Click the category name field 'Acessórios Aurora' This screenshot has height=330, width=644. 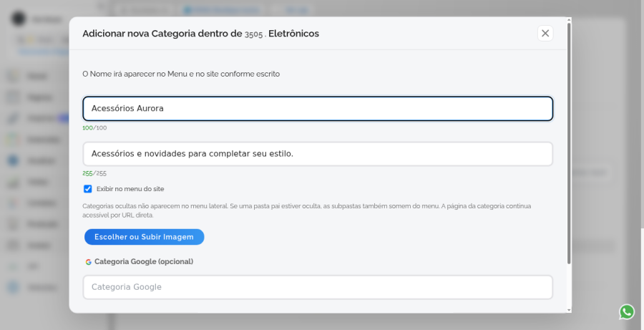coord(318,109)
